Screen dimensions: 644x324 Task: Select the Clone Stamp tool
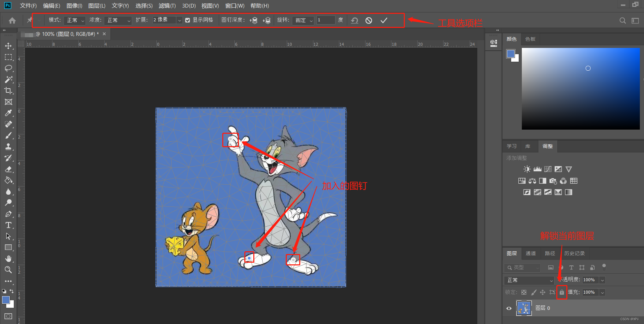tap(8, 147)
